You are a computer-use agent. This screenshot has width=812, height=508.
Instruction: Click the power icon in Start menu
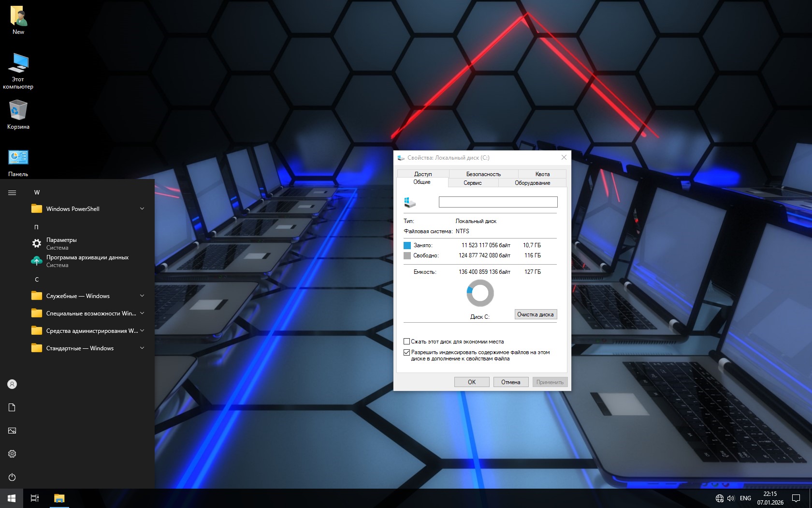pyautogui.click(x=12, y=477)
